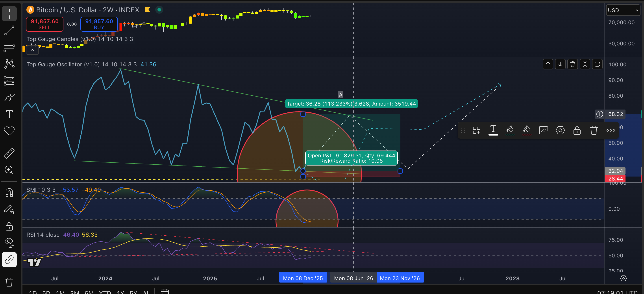
Task: Open the favorites heart icon
Action: (9, 131)
